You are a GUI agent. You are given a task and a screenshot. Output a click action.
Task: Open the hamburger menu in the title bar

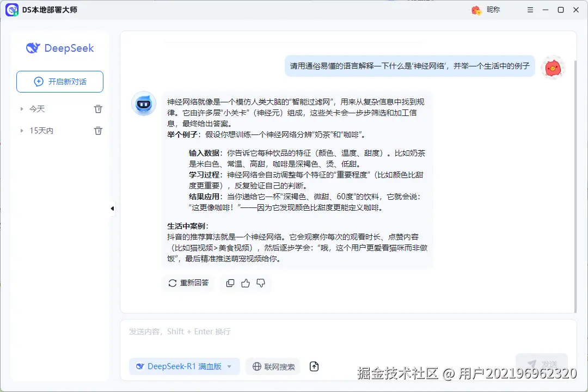pos(530,9)
